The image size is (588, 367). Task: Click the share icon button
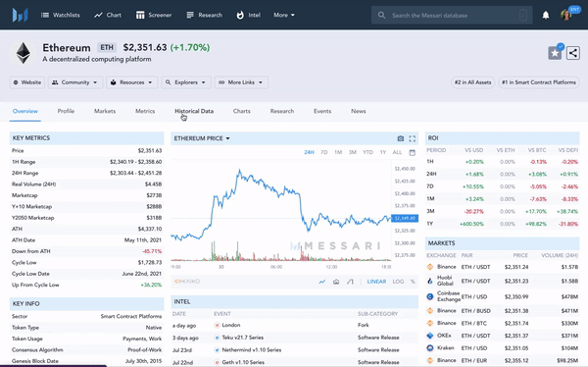(572, 53)
